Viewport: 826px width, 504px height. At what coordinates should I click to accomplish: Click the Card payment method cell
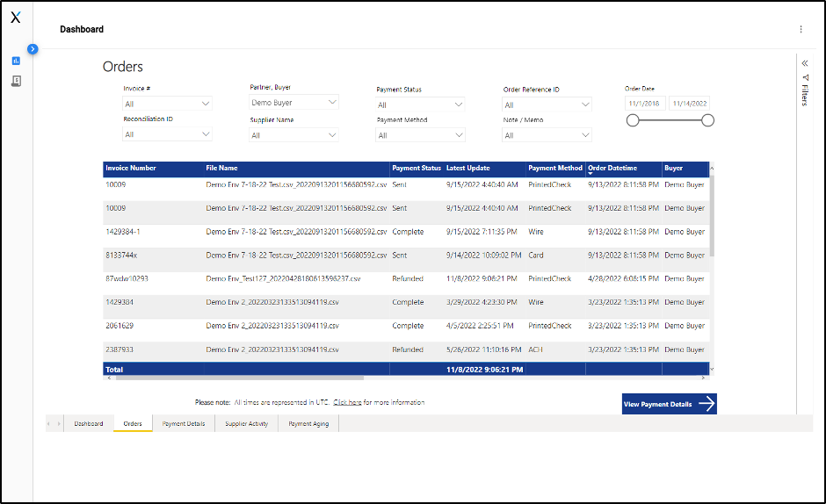pos(536,255)
